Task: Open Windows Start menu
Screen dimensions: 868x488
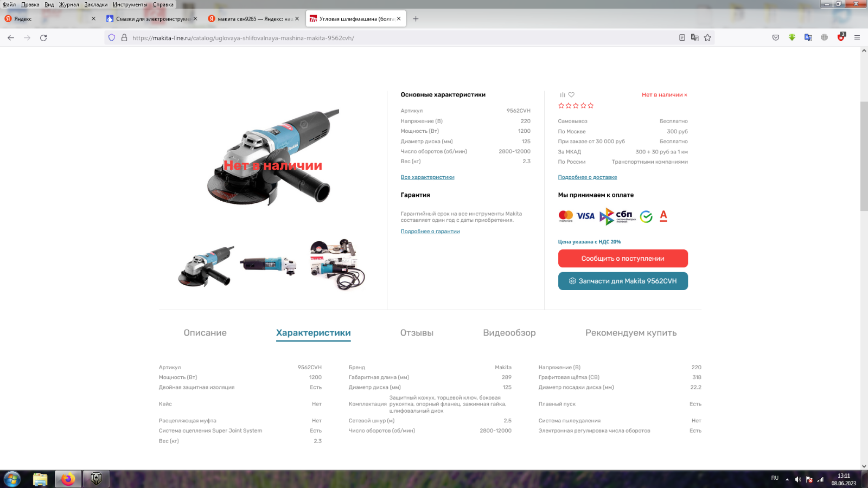Action: click(x=12, y=479)
